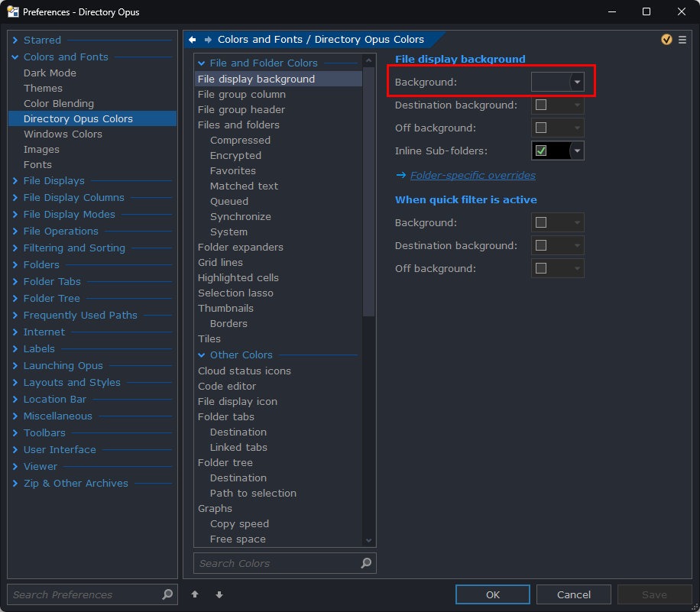Viewport: 700px width, 612px height.
Task: Collapse the Colors and Fonts category
Action: coord(15,57)
